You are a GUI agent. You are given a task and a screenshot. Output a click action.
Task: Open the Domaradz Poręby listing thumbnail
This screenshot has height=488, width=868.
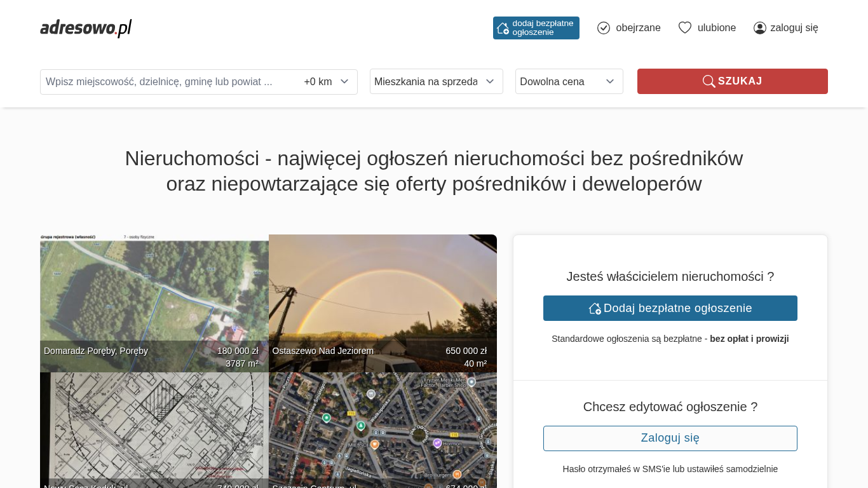click(x=154, y=299)
